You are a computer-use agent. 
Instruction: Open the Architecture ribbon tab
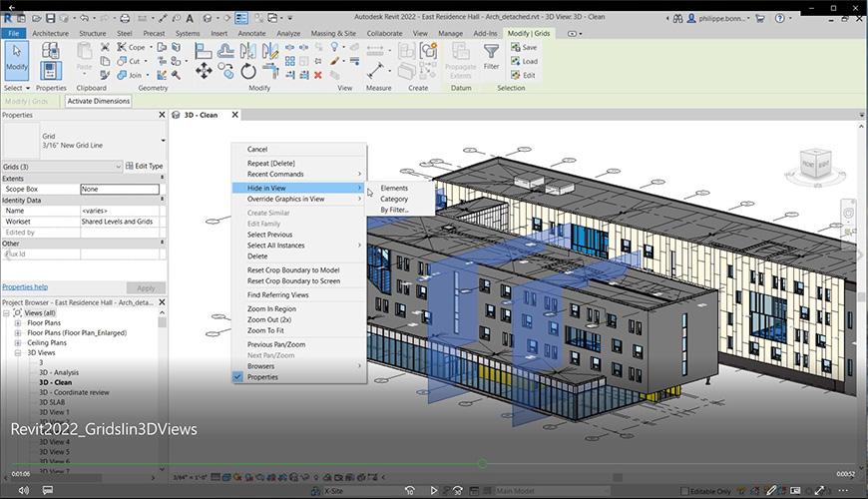(50, 33)
